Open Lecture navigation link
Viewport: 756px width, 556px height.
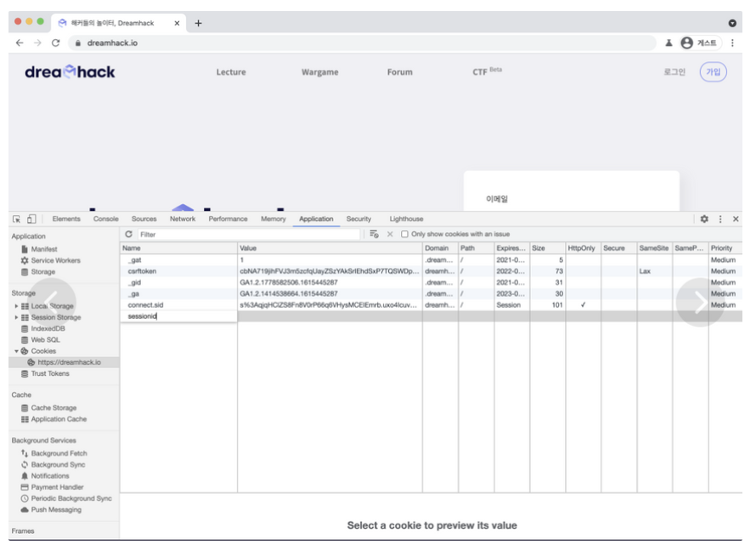tap(231, 72)
